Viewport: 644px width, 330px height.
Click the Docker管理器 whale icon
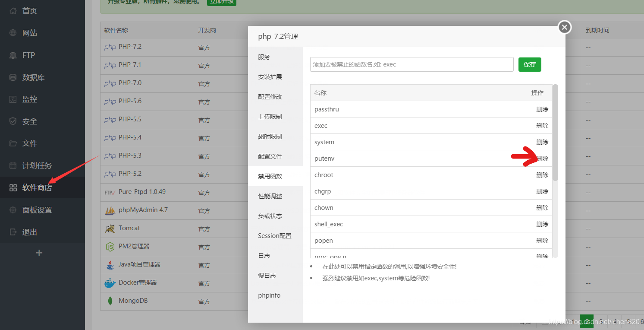tap(110, 283)
